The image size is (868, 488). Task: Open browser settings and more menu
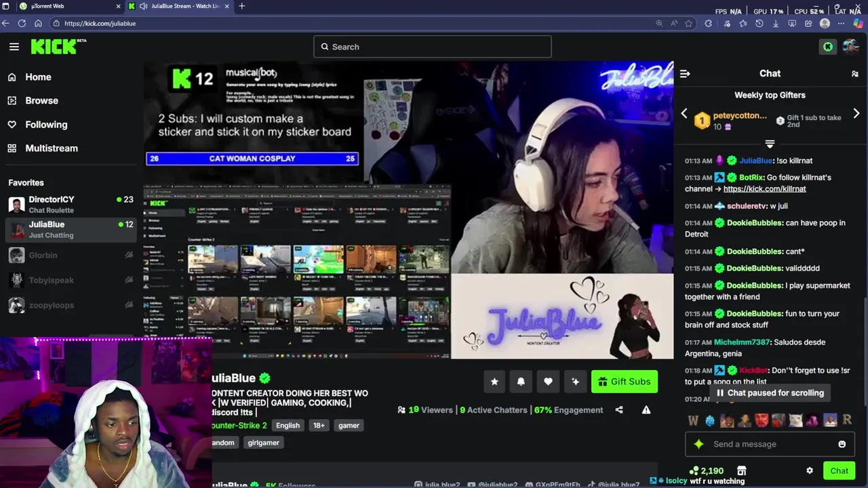[x=842, y=23]
